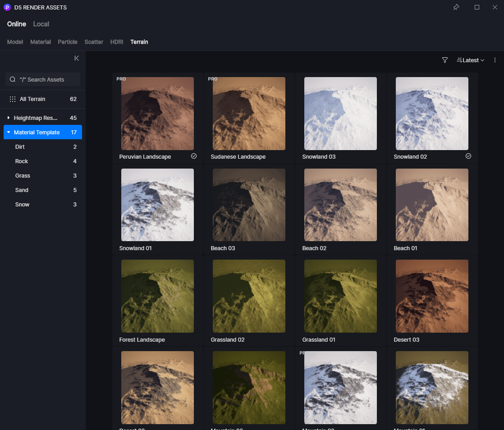Toggle the Peruvian Landscape checkmark
This screenshot has width=504, height=430.
(194, 156)
